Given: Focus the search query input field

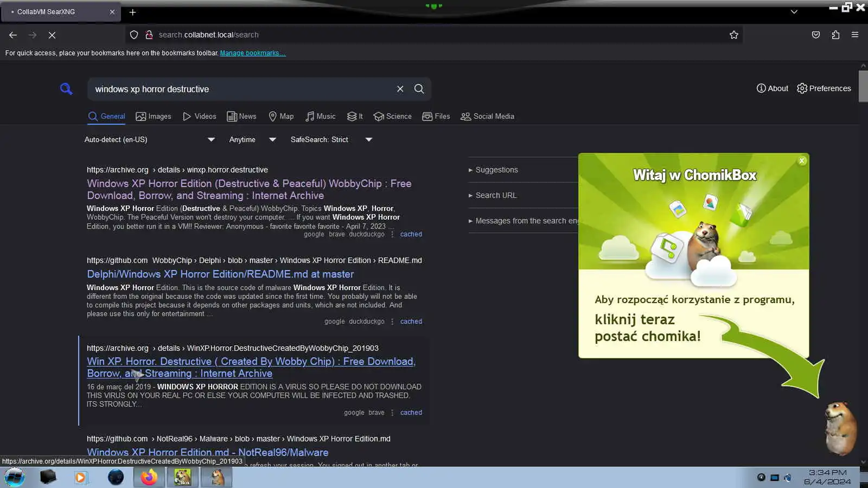Looking at the screenshot, I should pyautogui.click(x=242, y=89).
